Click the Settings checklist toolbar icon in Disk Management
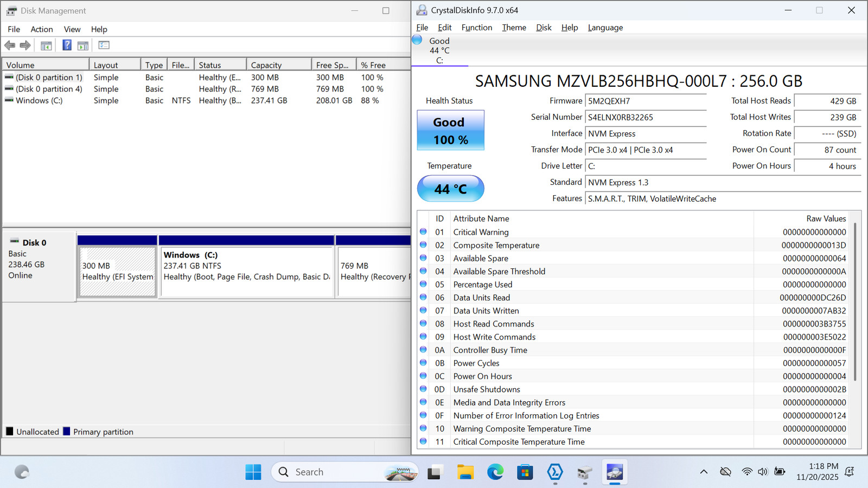The height and width of the screenshot is (488, 868). tap(104, 45)
